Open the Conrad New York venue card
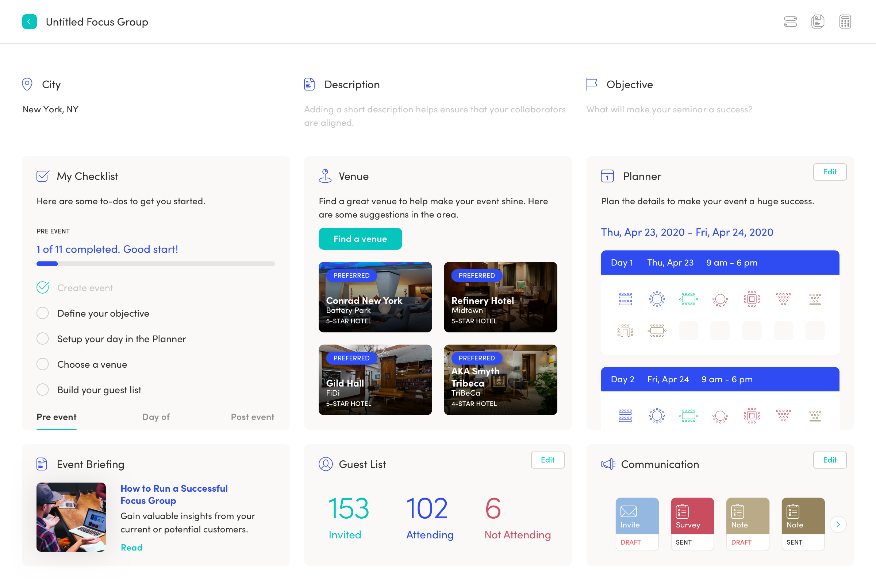The width and height of the screenshot is (876, 588). [375, 297]
